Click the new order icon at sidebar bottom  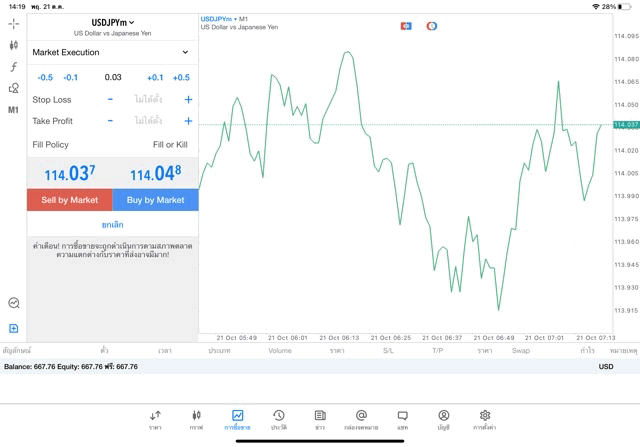[14, 328]
